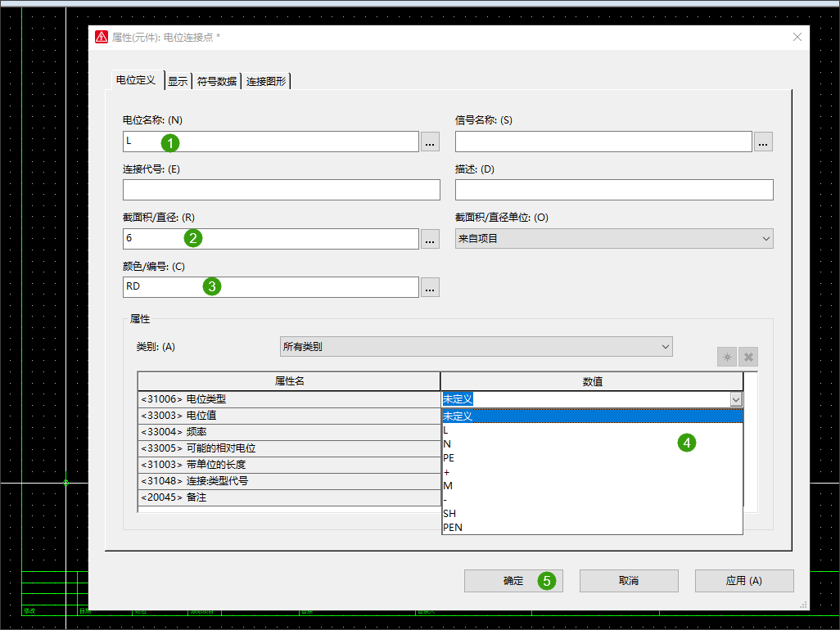840x630 pixels.
Task: Select the <31006> 电位类型 row
Action: point(289,399)
